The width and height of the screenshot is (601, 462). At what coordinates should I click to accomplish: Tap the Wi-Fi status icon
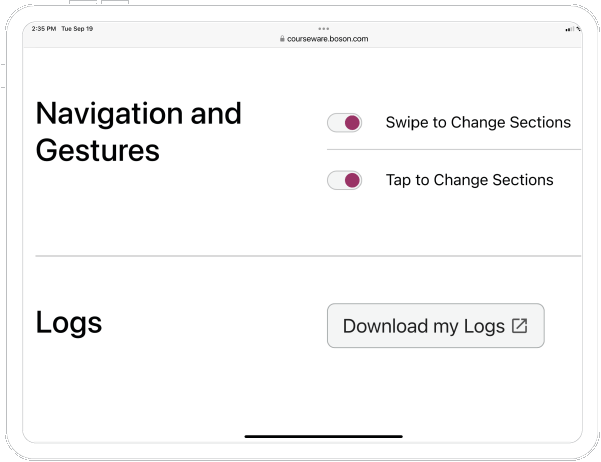pyautogui.click(x=578, y=29)
